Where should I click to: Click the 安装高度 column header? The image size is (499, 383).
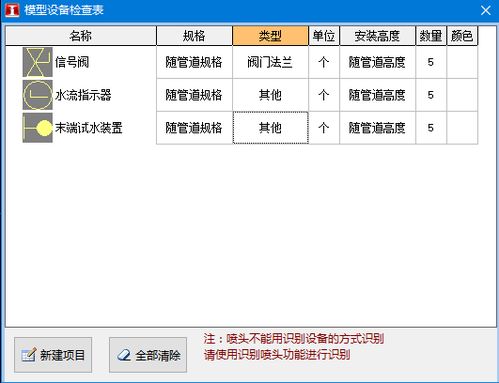(x=377, y=36)
